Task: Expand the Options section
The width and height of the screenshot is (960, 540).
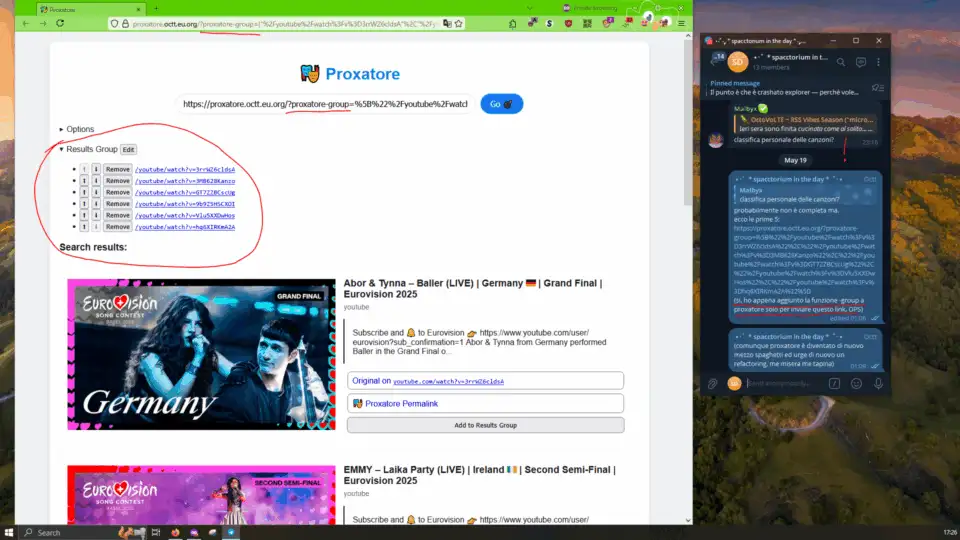Action: [x=77, y=129]
